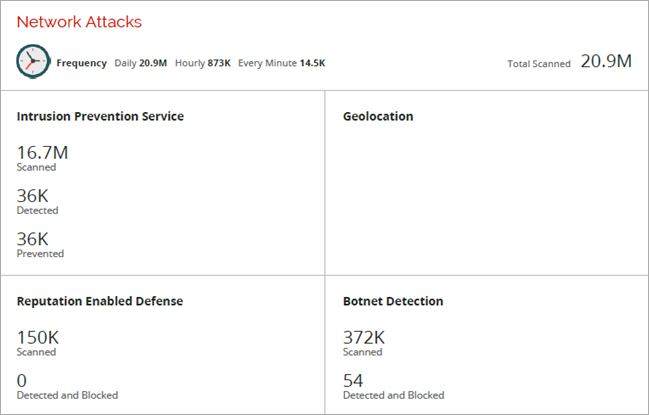The height and width of the screenshot is (415, 649).
Task: Click the 372K Scanned botnet statistic
Action: (x=365, y=337)
